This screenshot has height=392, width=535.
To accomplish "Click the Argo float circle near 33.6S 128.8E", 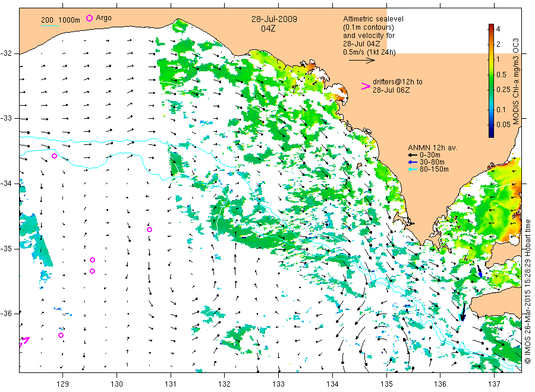I will click(x=54, y=156).
